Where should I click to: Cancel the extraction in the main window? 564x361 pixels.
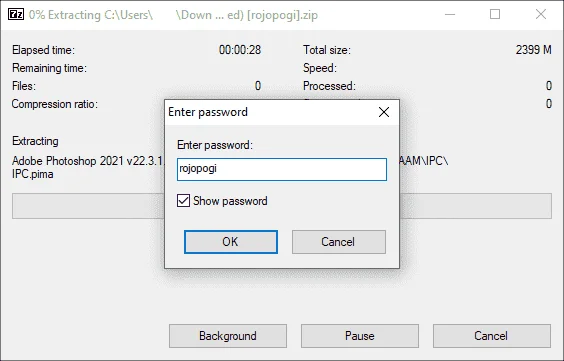point(492,336)
